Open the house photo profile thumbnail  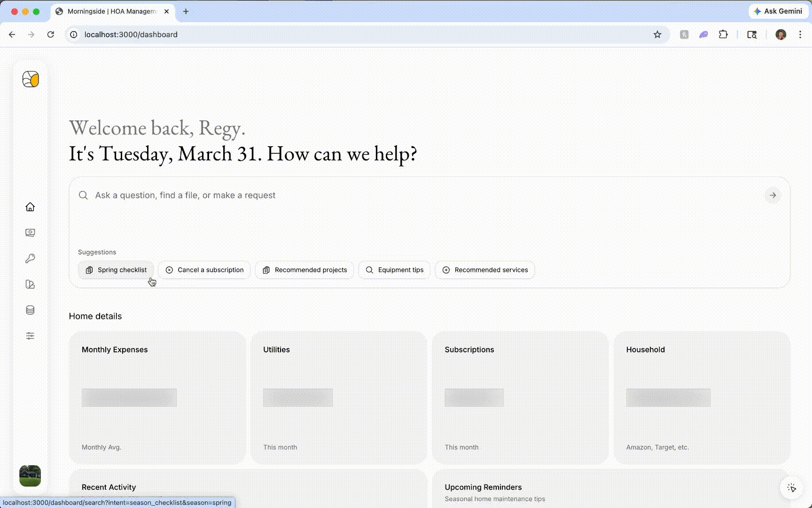30,476
